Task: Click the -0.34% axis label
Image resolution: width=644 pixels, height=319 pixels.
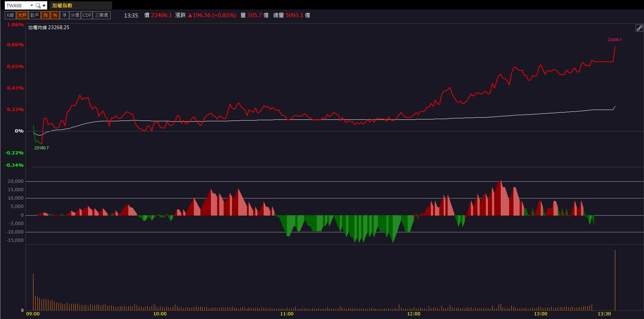Action: (14, 165)
